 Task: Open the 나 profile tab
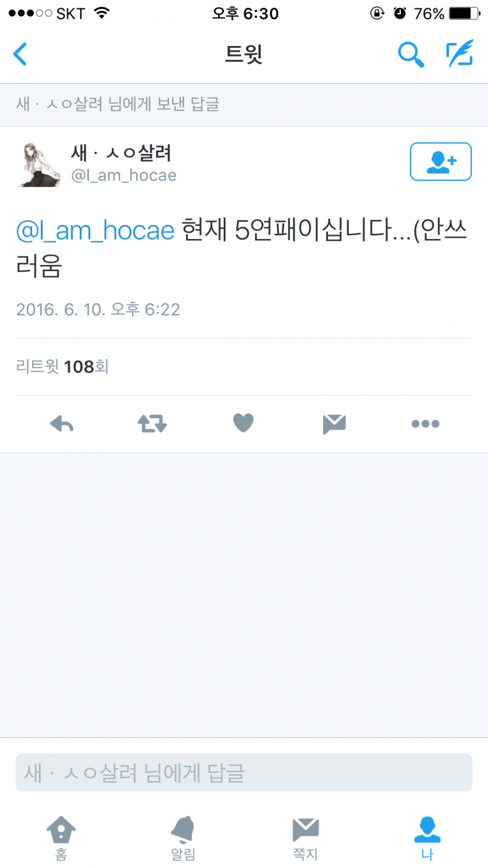tap(427, 838)
